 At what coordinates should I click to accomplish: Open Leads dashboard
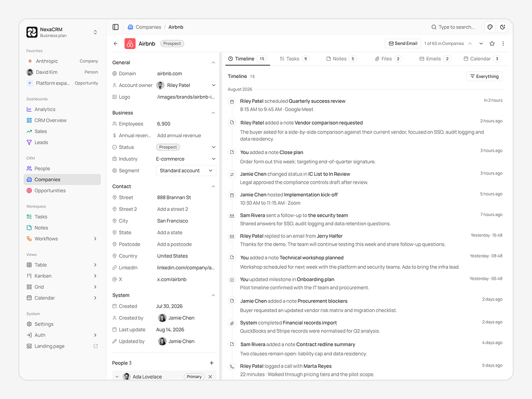[62, 143]
